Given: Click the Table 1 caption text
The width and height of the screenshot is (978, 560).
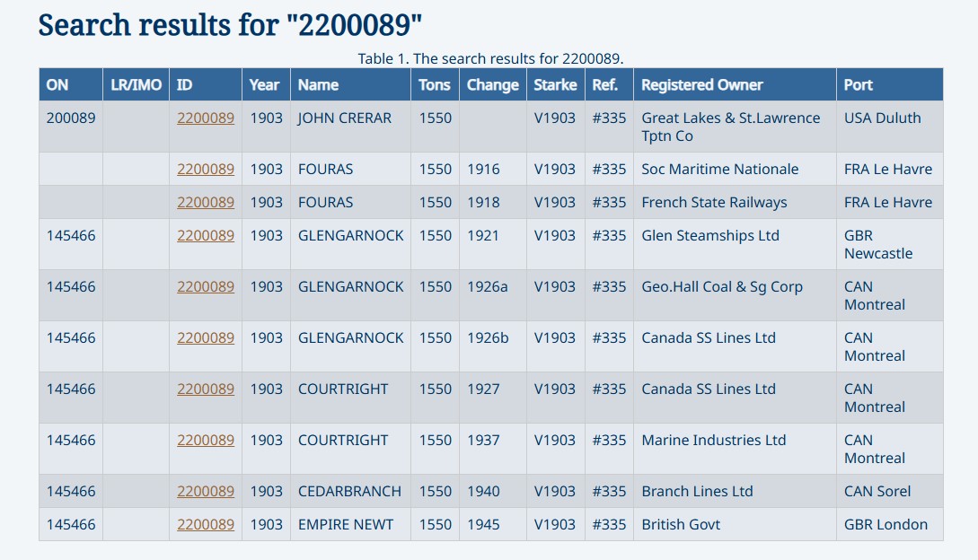Looking at the screenshot, I should 490,58.
